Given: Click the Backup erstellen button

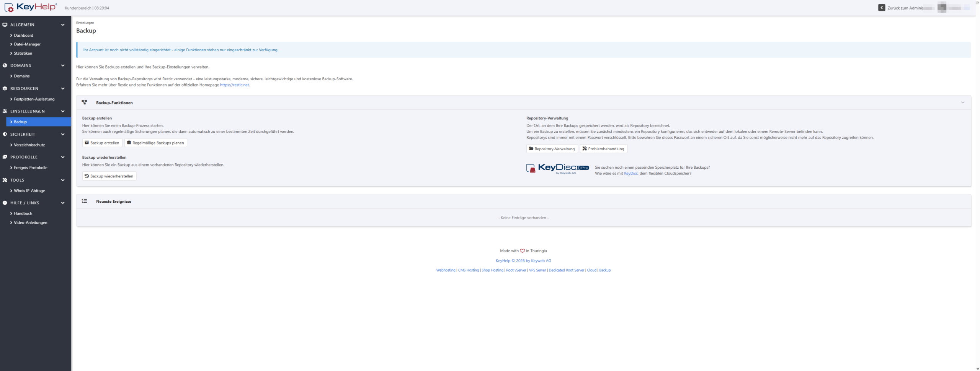Looking at the screenshot, I should [x=102, y=143].
